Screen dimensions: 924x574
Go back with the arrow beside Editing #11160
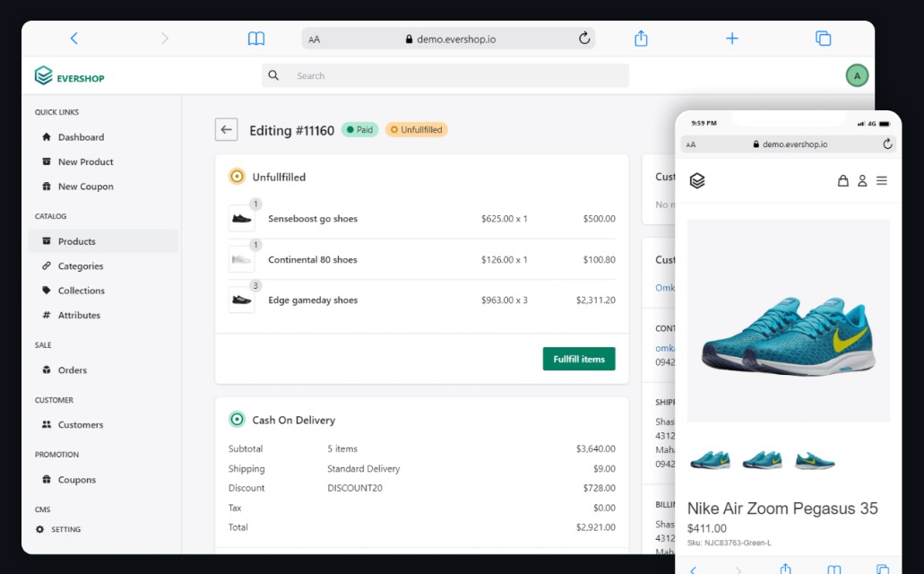pyautogui.click(x=226, y=130)
